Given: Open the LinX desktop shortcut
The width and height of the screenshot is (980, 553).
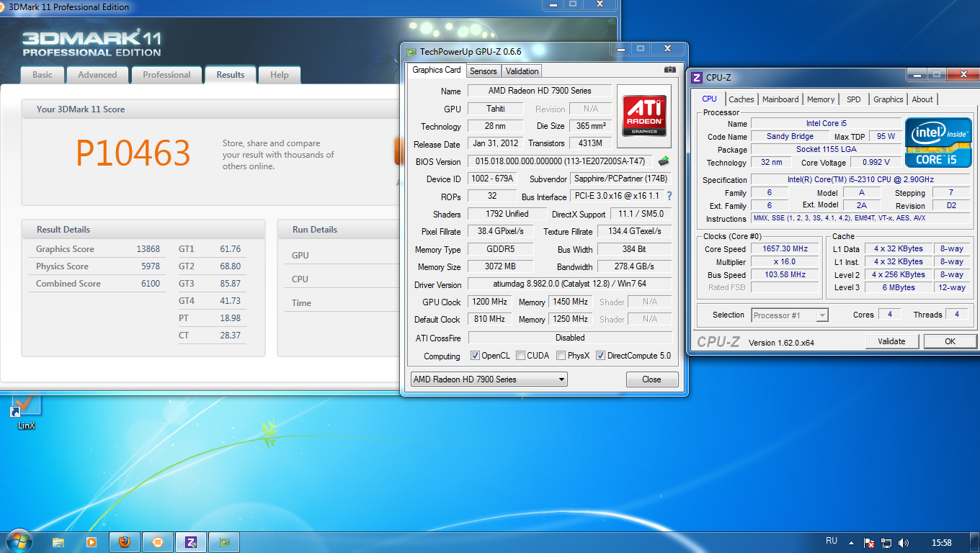Looking at the screenshot, I should [x=26, y=413].
